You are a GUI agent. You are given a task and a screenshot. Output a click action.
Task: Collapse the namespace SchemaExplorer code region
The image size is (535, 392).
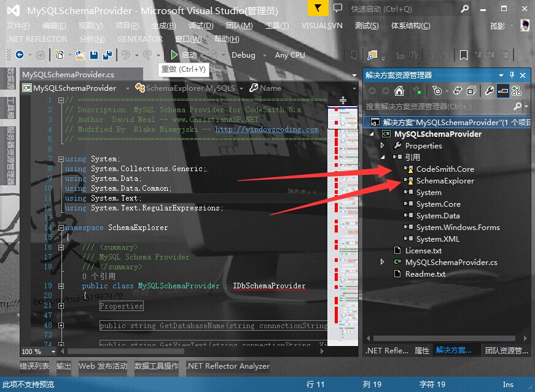61,228
